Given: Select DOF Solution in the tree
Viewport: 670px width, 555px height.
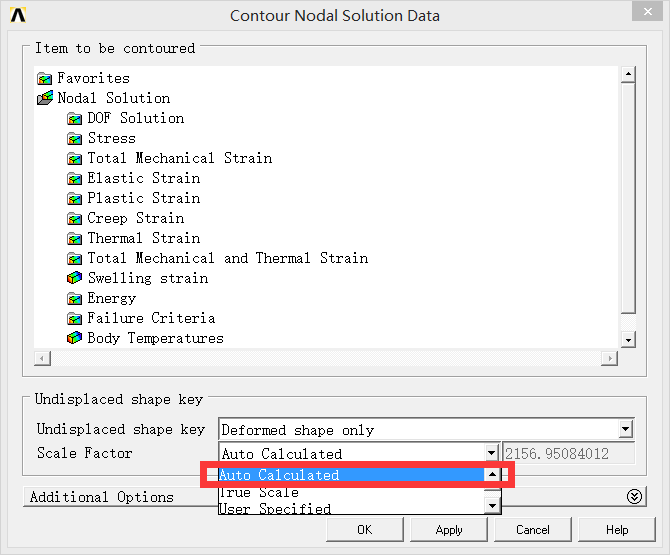Looking at the screenshot, I should (135, 118).
